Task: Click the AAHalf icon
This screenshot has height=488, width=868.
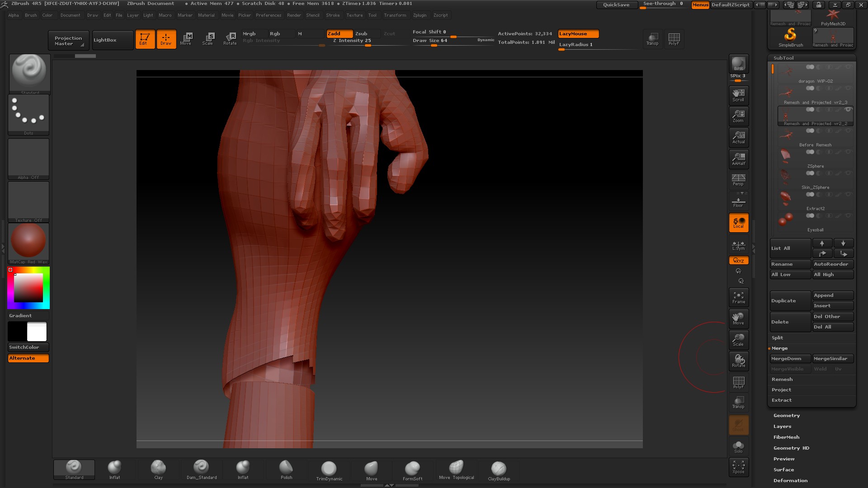Action: tap(738, 159)
